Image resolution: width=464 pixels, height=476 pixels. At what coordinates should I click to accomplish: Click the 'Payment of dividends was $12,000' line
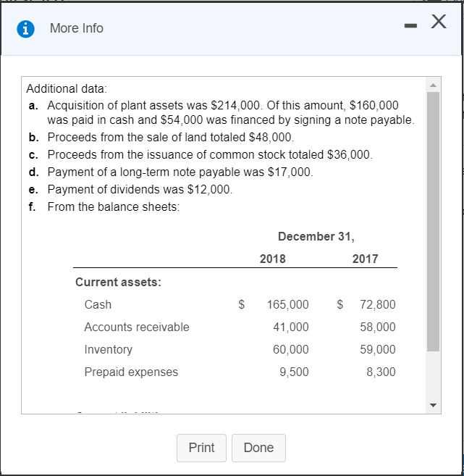pos(140,189)
